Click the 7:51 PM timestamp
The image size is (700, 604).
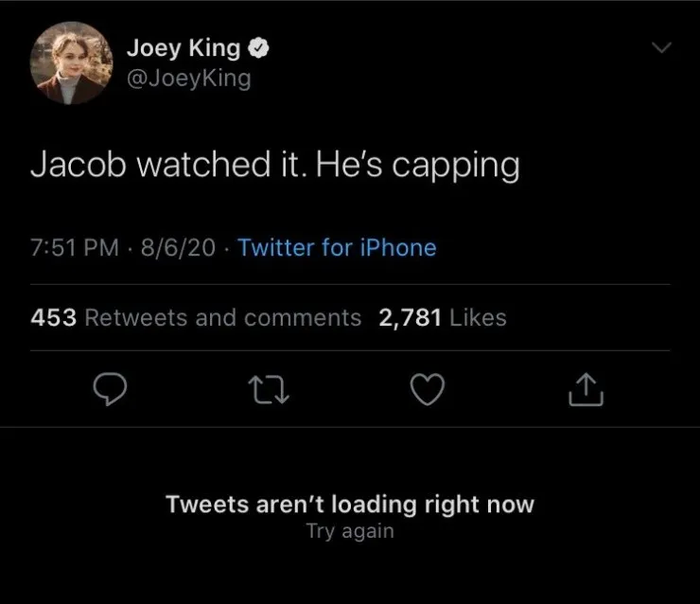tap(74, 248)
